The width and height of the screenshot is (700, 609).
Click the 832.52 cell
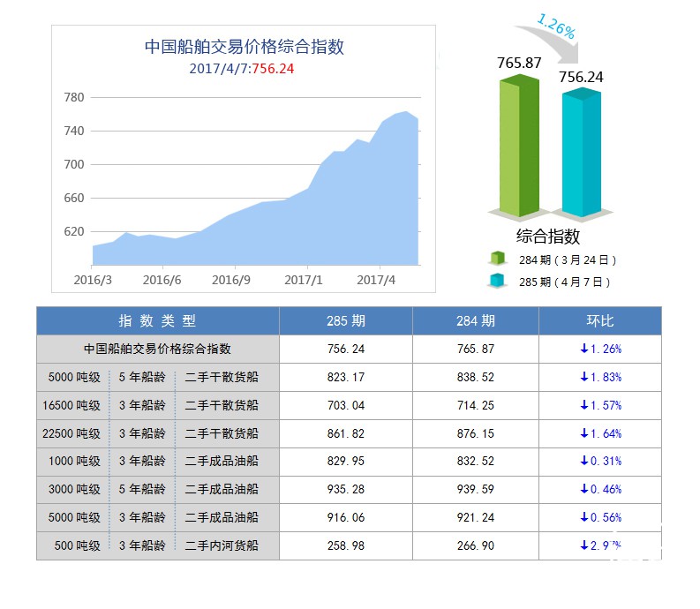tap(476, 462)
